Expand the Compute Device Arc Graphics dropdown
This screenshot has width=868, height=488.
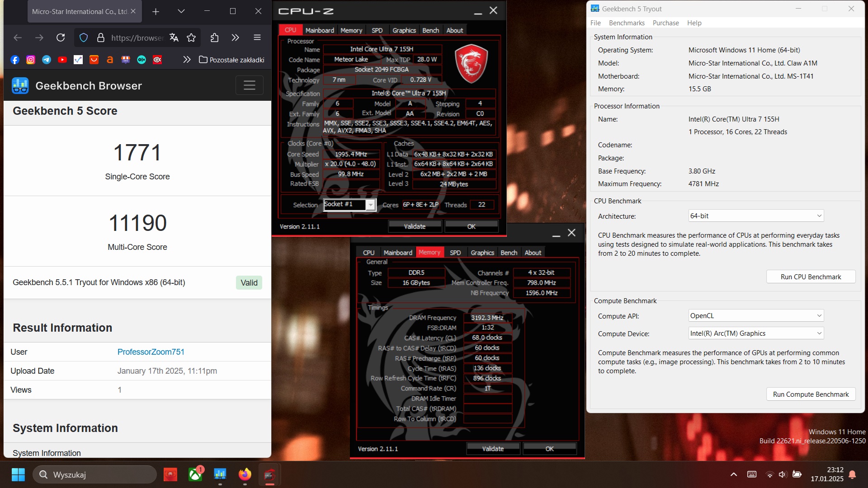tap(756, 333)
